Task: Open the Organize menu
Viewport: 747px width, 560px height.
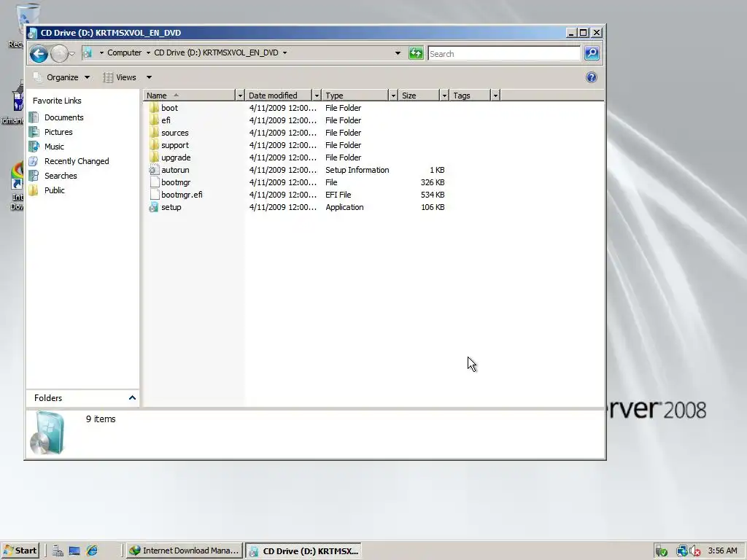Action: (61, 77)
